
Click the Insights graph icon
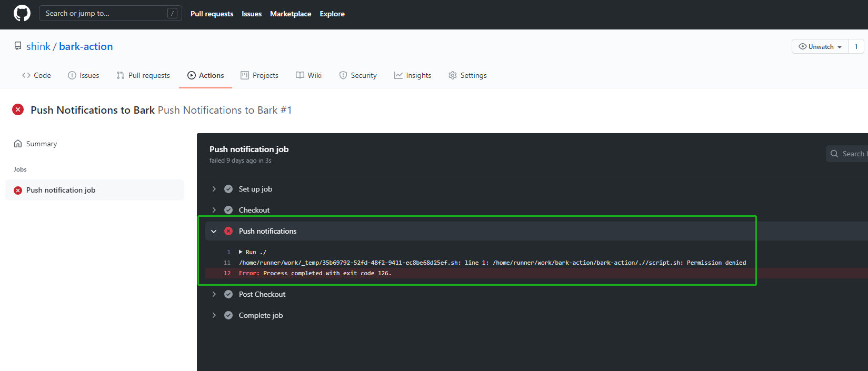398,75
